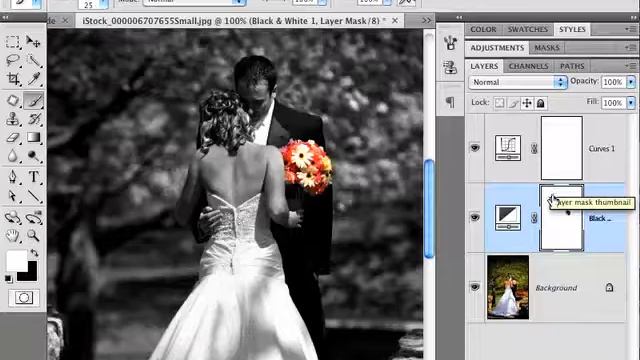Hide the Black & White layer
The height and width of the screenshot is (360, 640).
(475, 218)
